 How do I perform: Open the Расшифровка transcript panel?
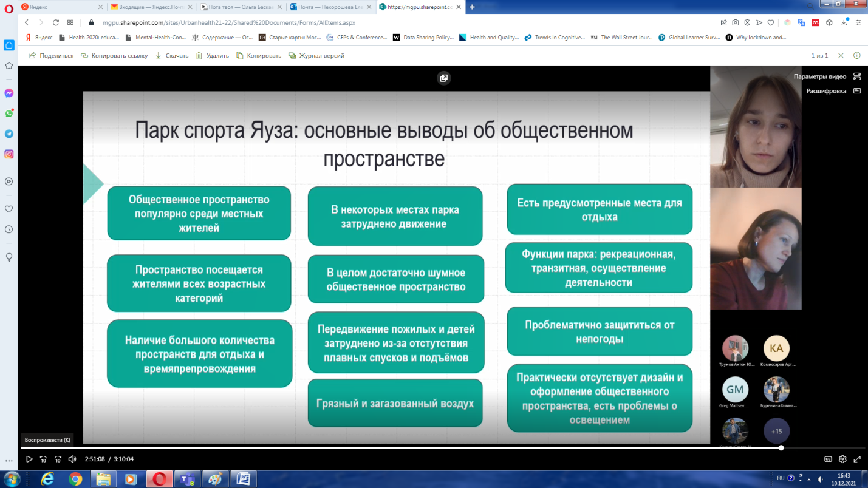point(833,91)
